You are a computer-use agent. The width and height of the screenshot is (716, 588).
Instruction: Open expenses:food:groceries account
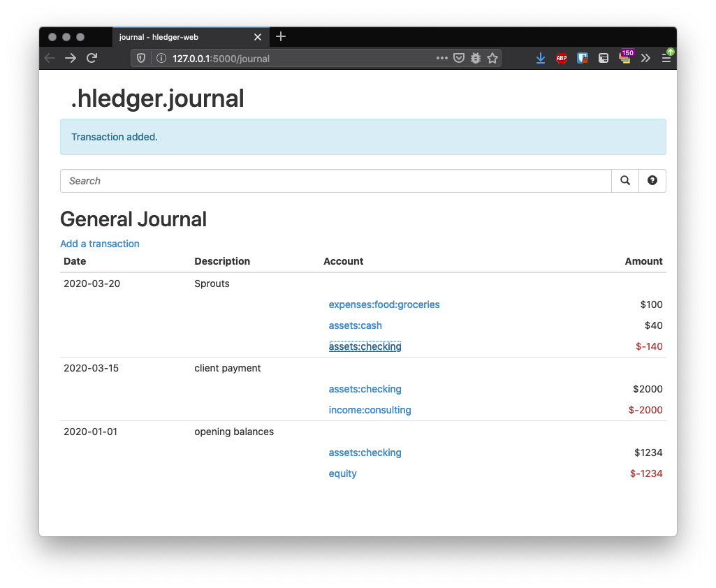pos(384,304)
